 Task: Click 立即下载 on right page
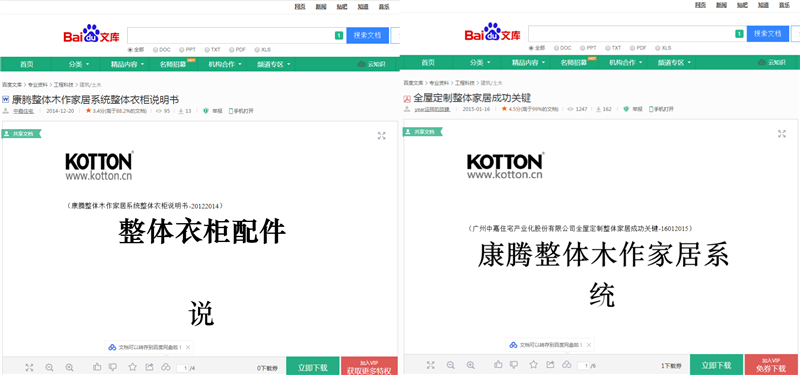716,365
